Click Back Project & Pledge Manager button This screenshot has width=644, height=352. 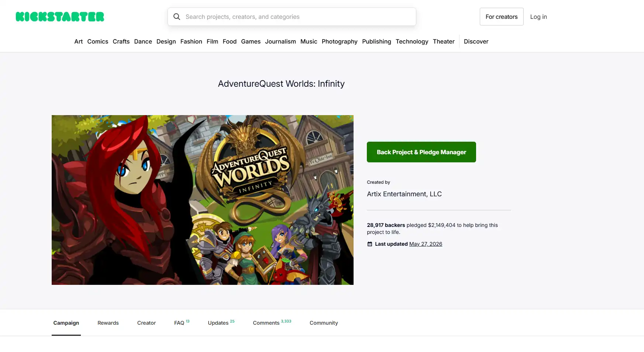click(421, 152)
